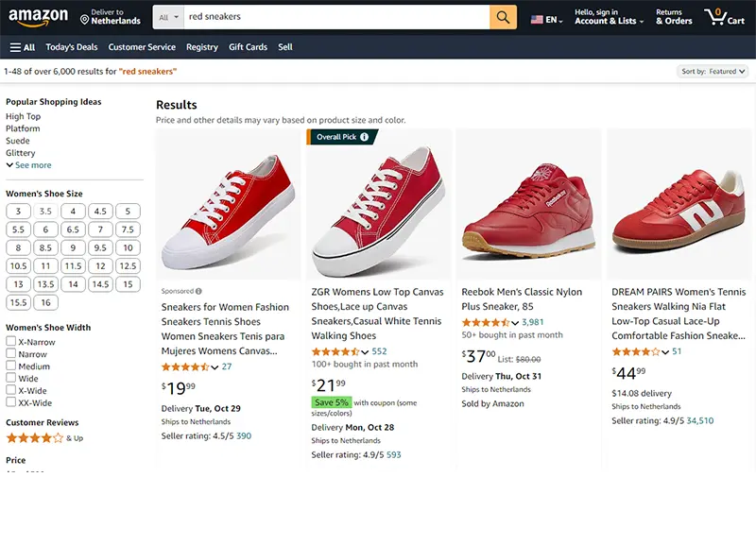Tick the XX-Wide shoe width checkbox
The height and width of the screenshot is (545, 756).
[x=11, y=403]
